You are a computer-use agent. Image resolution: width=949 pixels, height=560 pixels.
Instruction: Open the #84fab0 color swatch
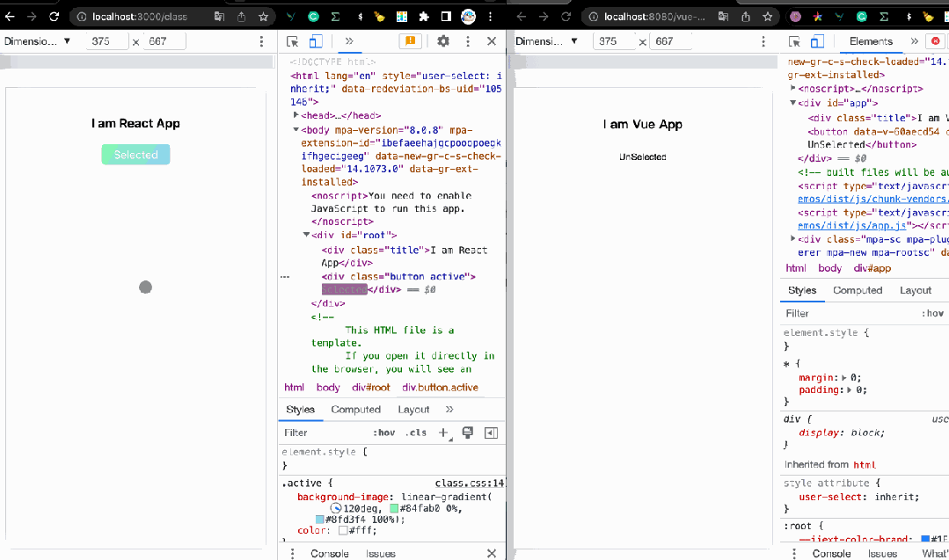tap(394, 509)
